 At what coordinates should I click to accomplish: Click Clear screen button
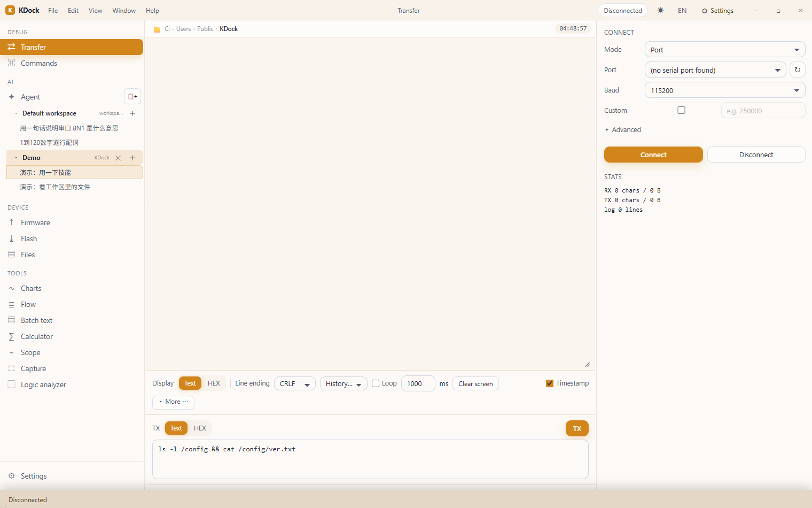[475, 384]
